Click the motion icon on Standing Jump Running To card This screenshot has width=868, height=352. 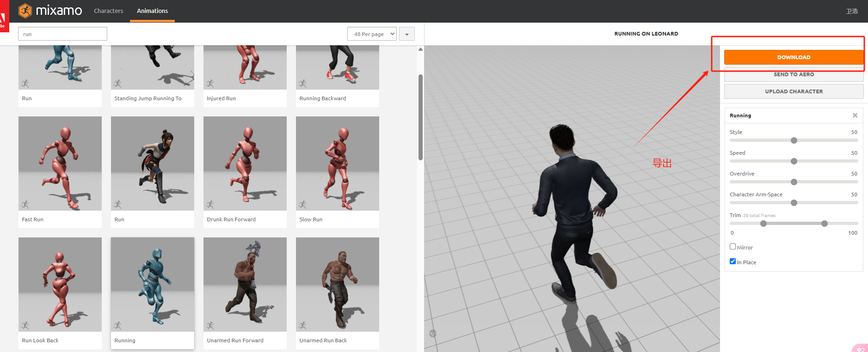(x=117, y=84)
